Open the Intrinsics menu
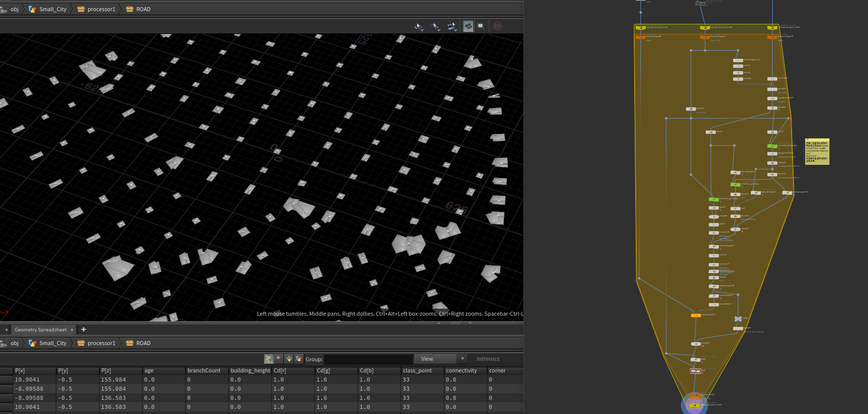 click(488, 359)
